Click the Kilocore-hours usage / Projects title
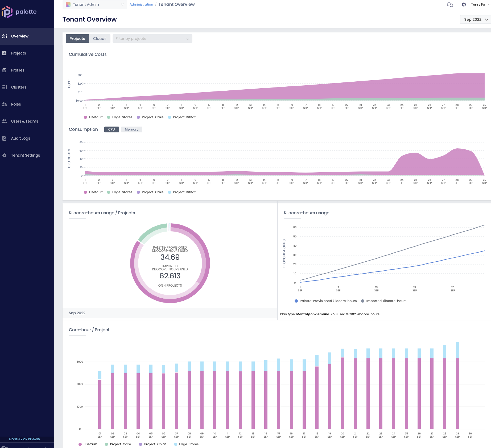Viewport: 491px width, 448px height. 102,213
